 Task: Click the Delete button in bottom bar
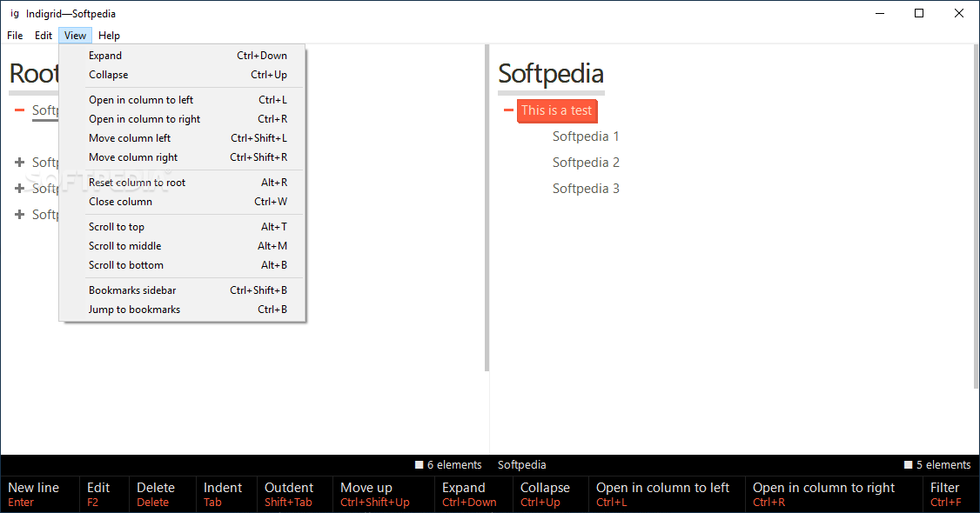(x=162, y=494)
